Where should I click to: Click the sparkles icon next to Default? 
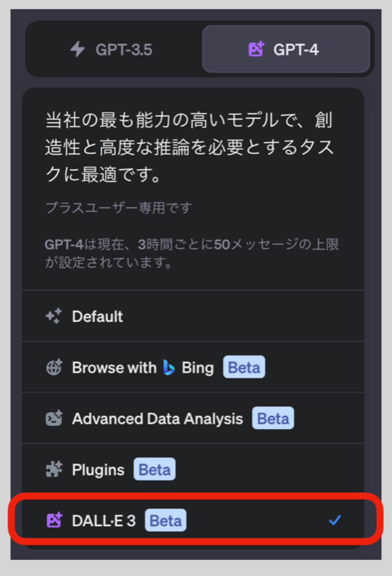(x=55, y=316)
